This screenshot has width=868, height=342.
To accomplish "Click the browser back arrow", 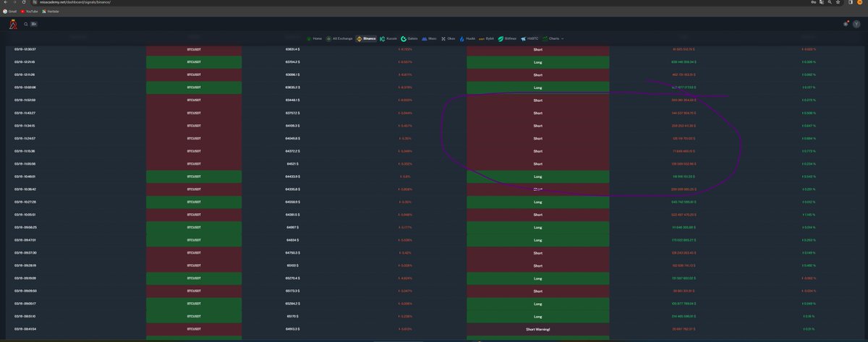I will (x=4, y=2).
